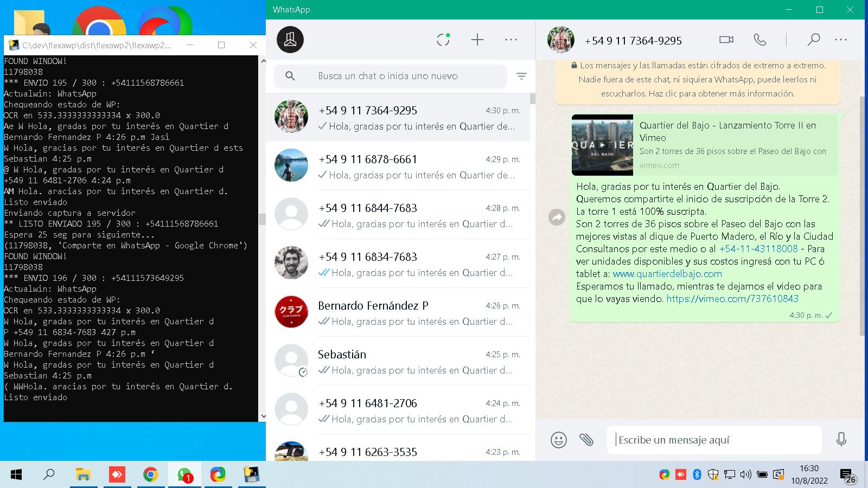Open chat +54 9 11 6878-6661

coord(398,166)
